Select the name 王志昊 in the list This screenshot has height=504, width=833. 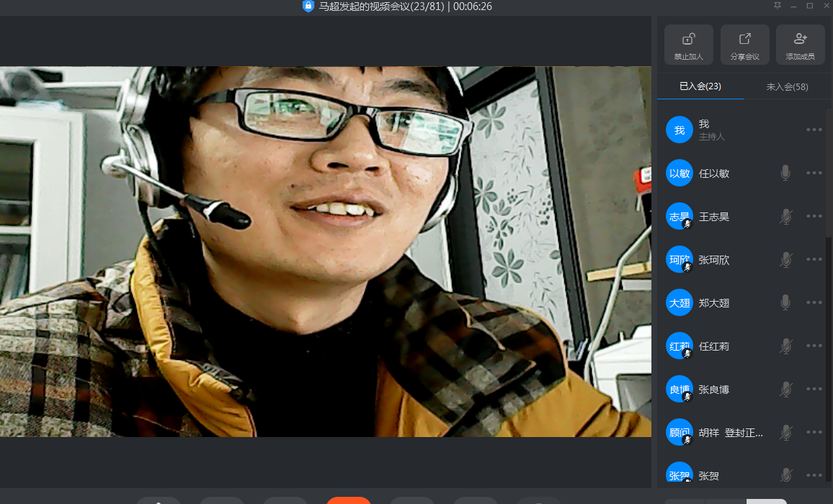tap(714, 217)
